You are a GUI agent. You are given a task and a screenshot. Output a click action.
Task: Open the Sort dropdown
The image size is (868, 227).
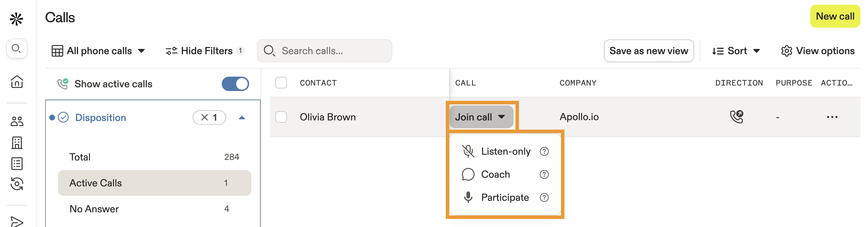[x=736, y=51]
